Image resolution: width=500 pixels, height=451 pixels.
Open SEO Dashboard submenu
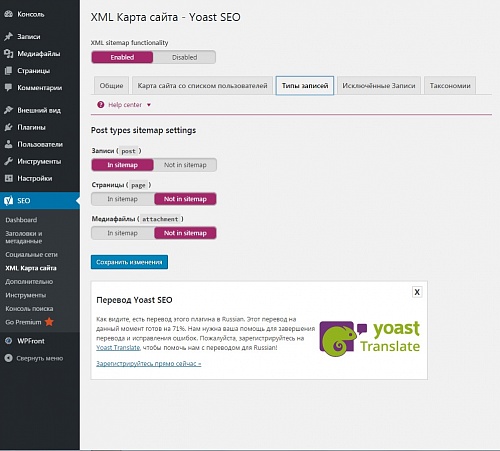(21, 220)
